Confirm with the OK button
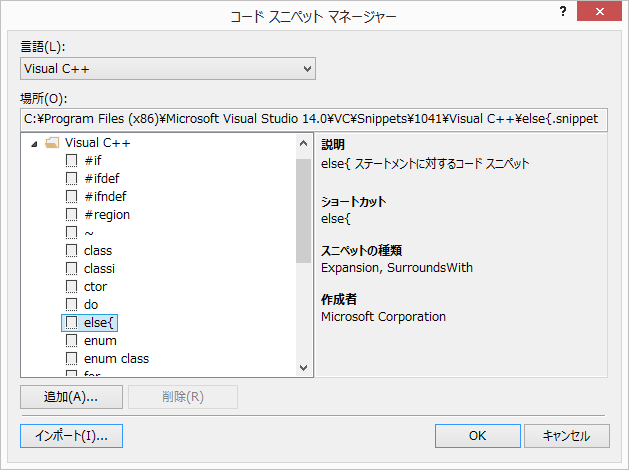Image resolution: width=629 pixels, height=470 pixels. pos(478,436)
